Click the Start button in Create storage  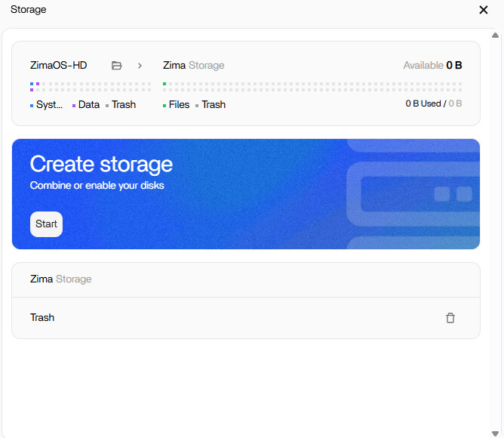(x=46, y=224)
